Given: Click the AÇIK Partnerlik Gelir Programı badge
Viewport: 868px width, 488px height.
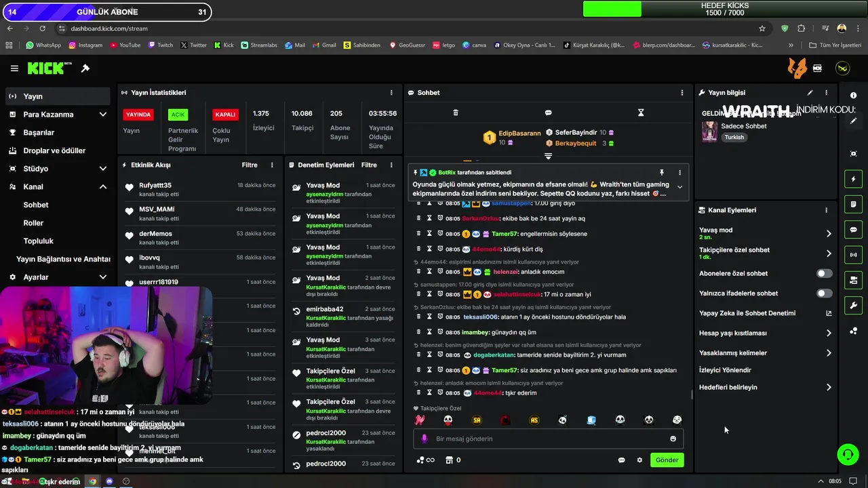Looking at the screenshot, I should click(x=178, y=115).
